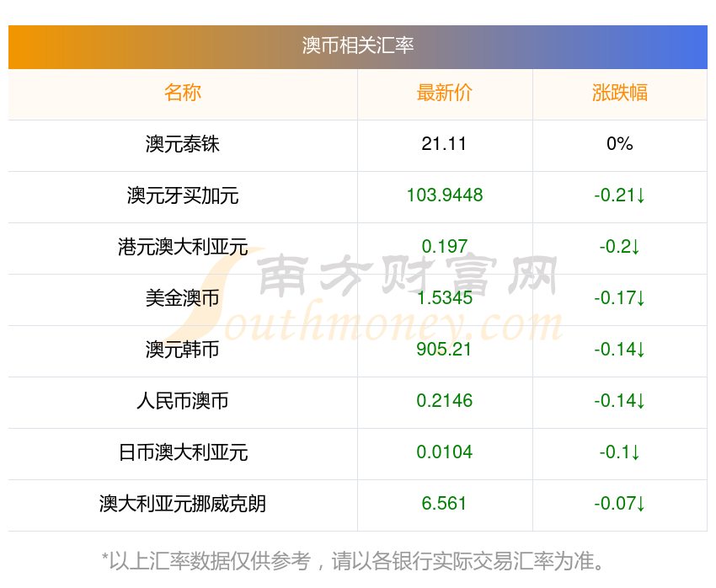Click the price 6.561
This screenshot has width=716, height=588.
[x=444, y=504]
